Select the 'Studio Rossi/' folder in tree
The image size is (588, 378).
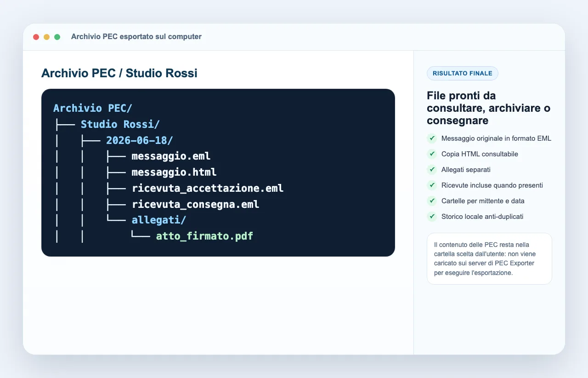click(x=120, y=124)
